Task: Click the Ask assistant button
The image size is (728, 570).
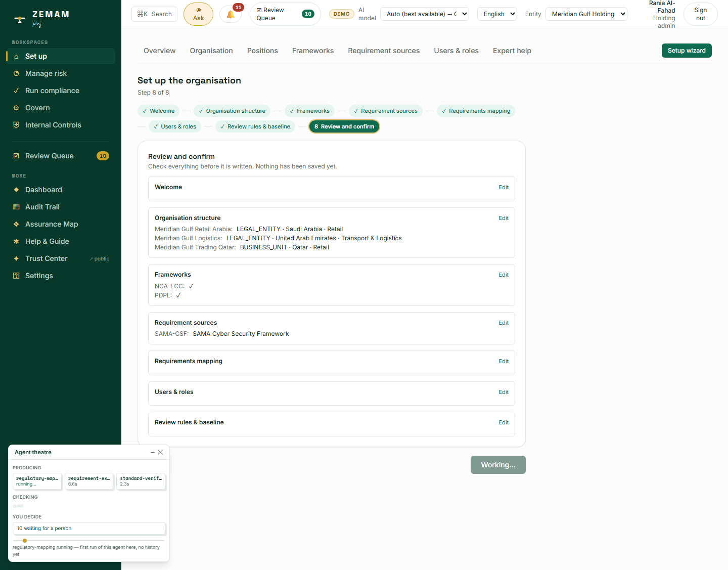Action: (x=198, y=14)
